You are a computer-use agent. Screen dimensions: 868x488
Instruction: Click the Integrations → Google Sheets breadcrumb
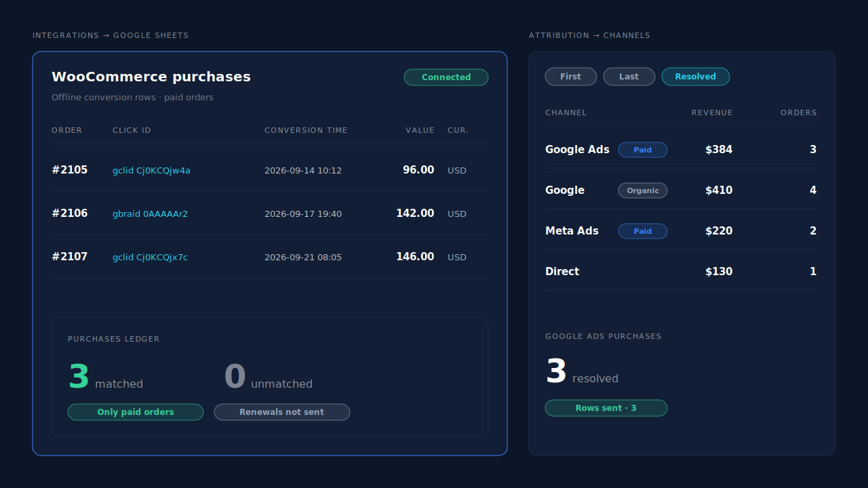tap(111, 35)
